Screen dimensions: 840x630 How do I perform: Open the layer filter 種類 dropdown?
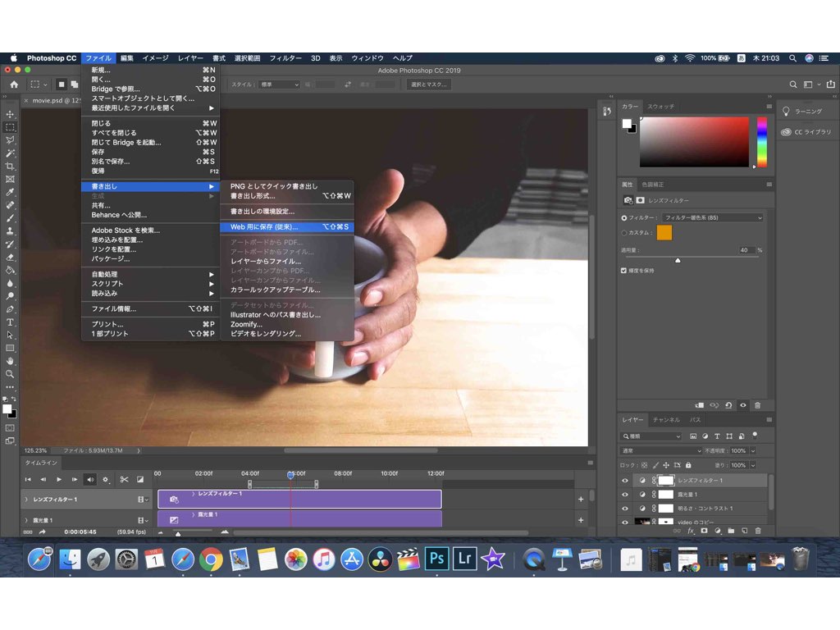(x=651, y=436)
